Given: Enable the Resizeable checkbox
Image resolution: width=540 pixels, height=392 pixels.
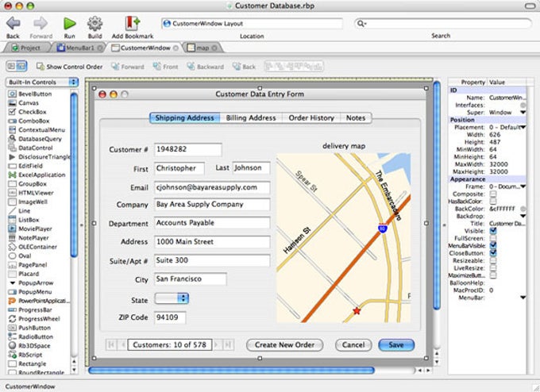Looking at the screenshot, I should pos(493,260).
